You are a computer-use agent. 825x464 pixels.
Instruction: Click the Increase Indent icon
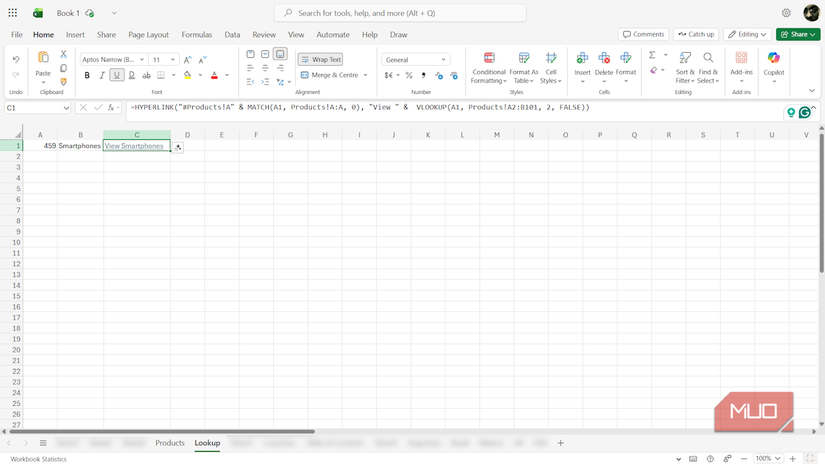(x=265, y=82)
